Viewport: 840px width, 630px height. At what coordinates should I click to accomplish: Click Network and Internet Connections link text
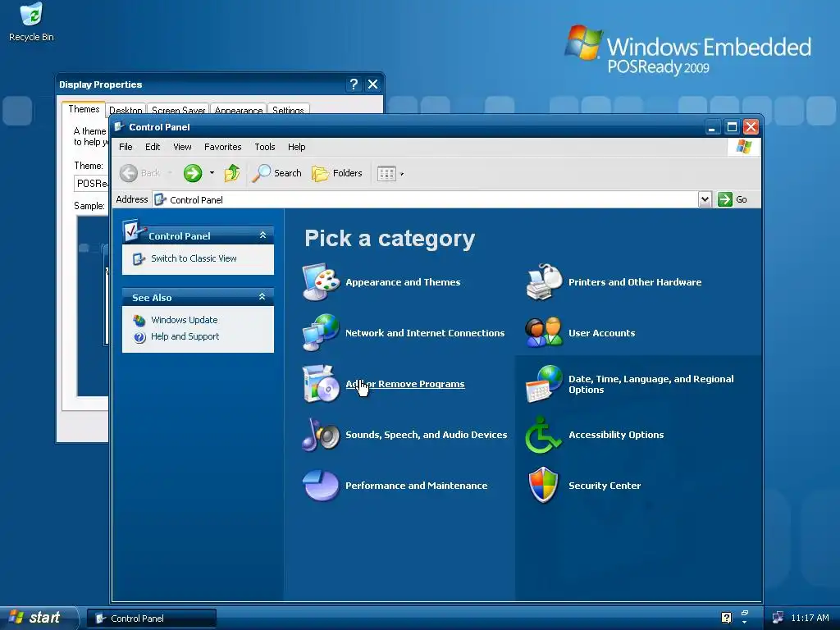pos(425,333)
